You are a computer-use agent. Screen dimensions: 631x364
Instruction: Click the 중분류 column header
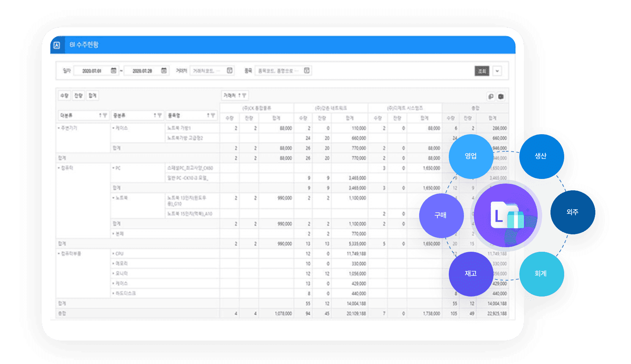coord(138,115)
